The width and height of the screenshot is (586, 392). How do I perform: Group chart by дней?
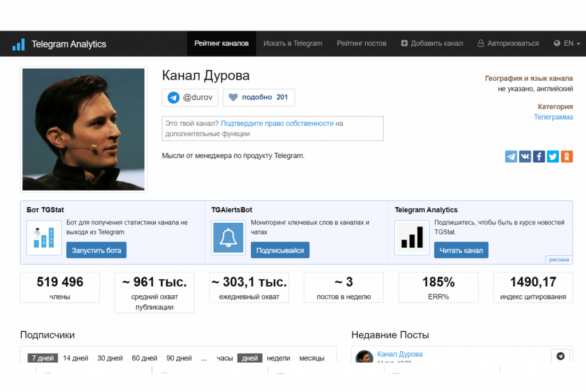pyautogui.click(x=250, y=358)
